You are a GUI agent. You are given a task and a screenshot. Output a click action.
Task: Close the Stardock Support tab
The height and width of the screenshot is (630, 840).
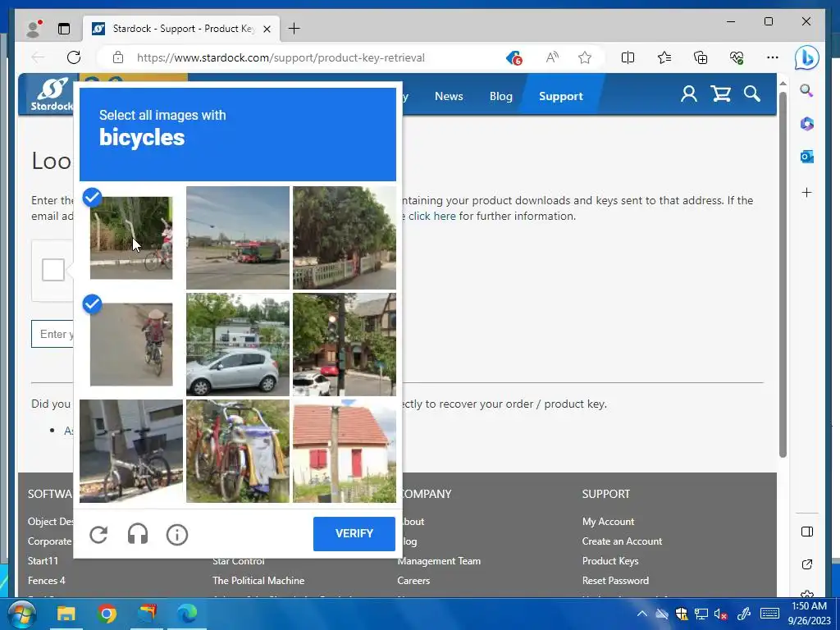[x=267, y=29]
